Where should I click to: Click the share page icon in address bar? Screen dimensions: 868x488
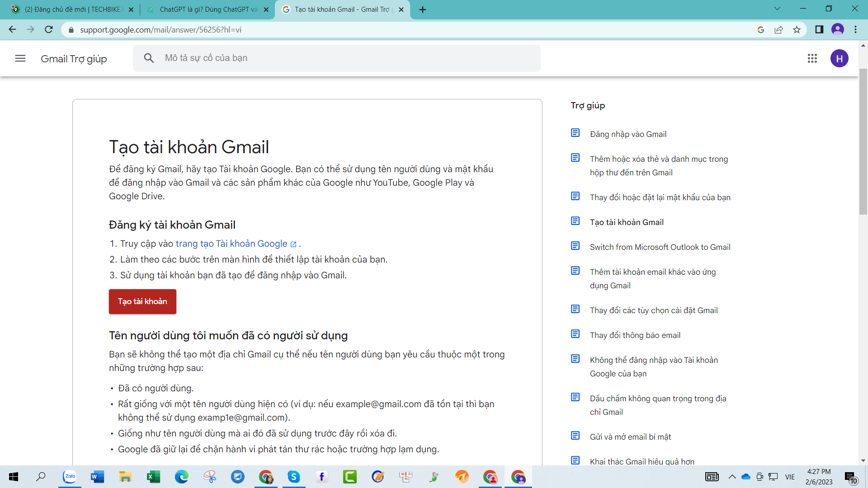(x=778, y=30)
